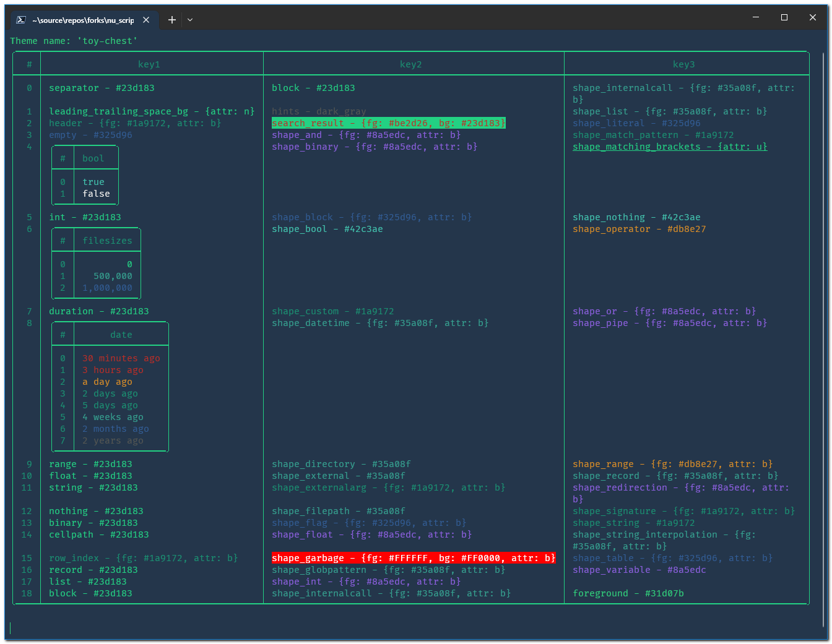The height and width of the screenshot is (644, 832).
Task: Close the nu_scripts terminal tab
Action: click(146, 20)
